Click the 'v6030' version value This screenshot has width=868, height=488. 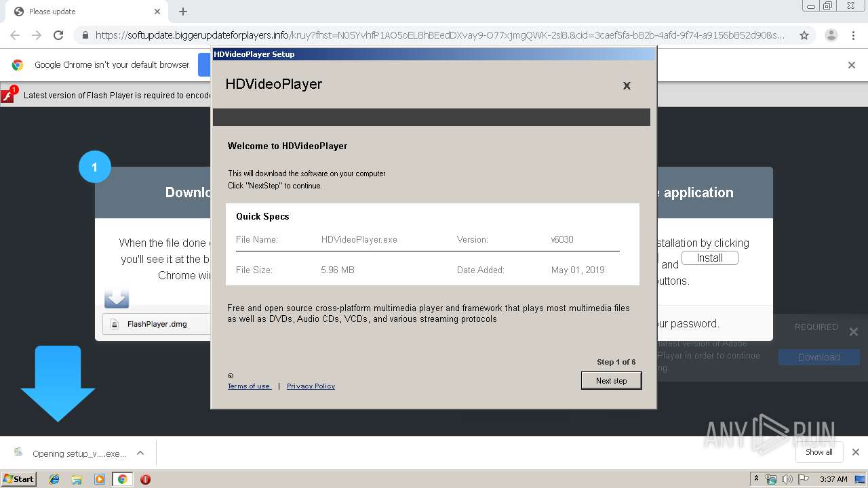pyautogui.click(x=562, y=239)
